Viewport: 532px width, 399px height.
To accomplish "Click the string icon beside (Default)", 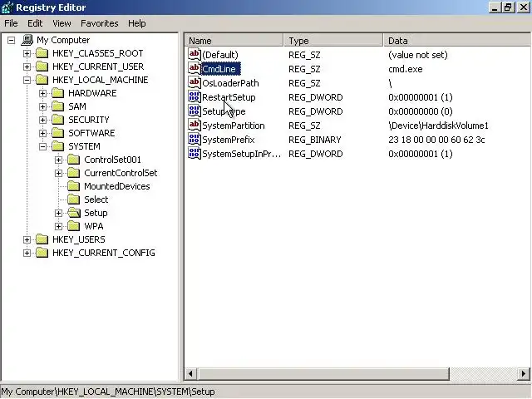I will tap(195, 54).
